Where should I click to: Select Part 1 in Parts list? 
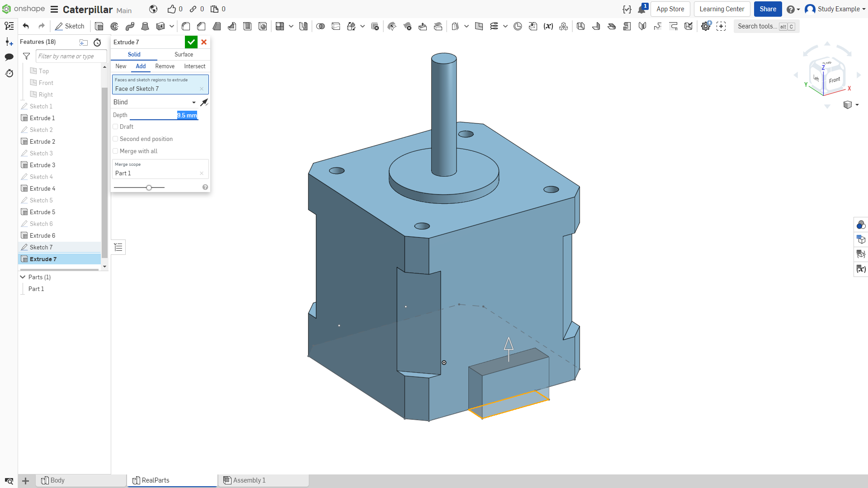[x=36, y=289]
